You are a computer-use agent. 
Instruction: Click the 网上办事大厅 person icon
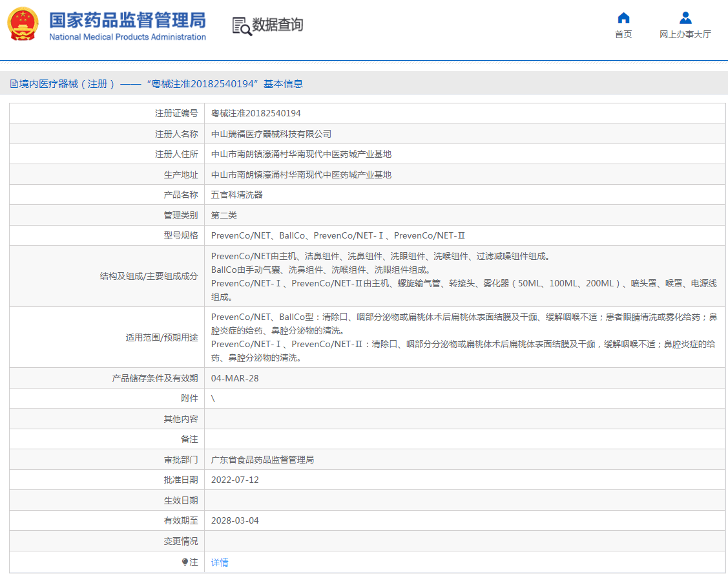coord(685,17)
